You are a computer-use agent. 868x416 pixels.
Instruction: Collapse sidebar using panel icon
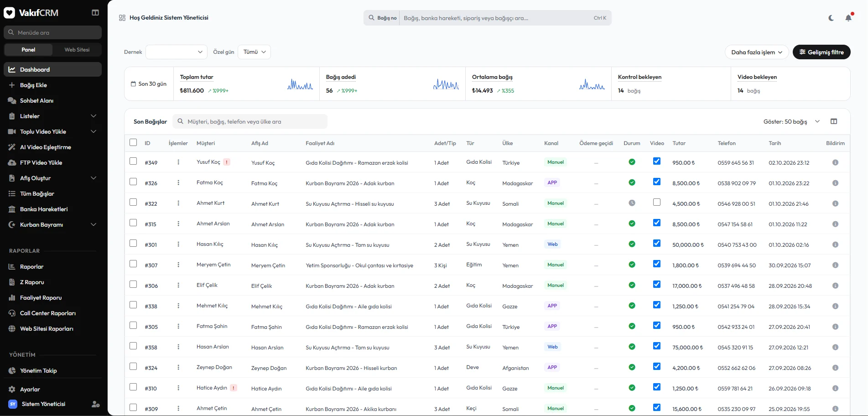95,13
